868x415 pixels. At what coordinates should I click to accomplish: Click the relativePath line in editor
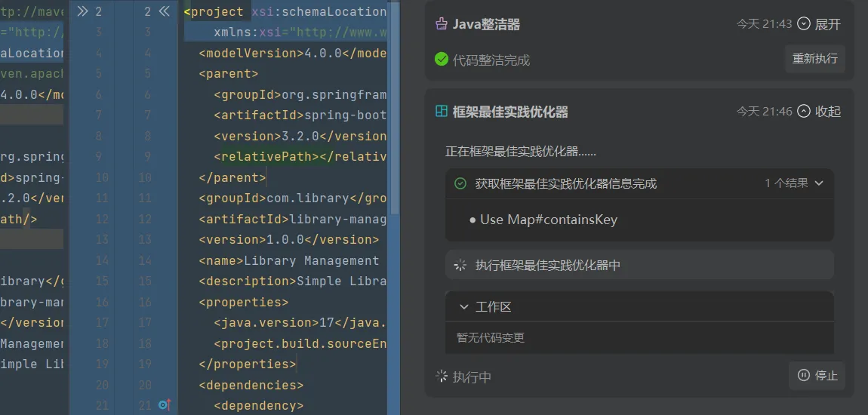tap(300, 157)
